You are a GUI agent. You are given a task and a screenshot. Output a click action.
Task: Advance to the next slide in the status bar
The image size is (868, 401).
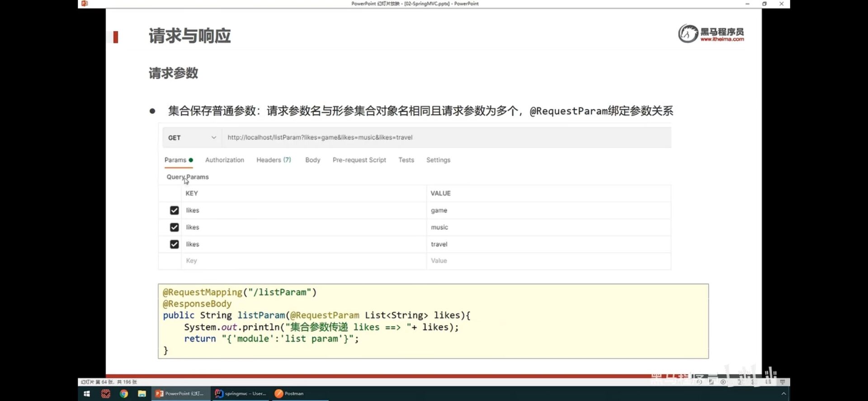723,382
